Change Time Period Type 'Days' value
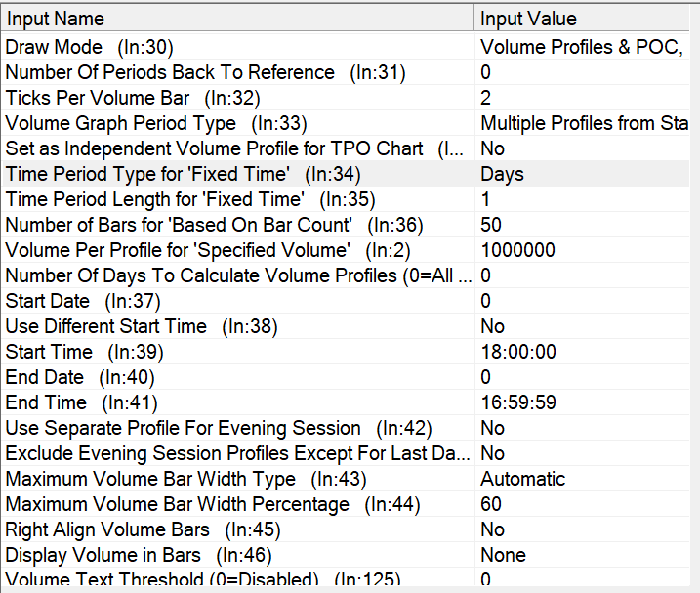The height and width of the screenshot is (593, 700). pyautogui.click(x=582, y=174)
